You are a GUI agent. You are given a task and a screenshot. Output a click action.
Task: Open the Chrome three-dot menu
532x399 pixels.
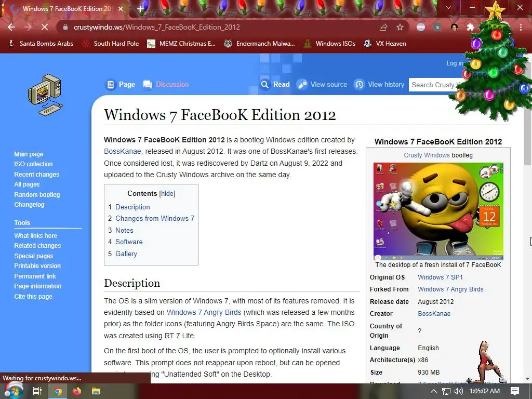pos(521,27)
